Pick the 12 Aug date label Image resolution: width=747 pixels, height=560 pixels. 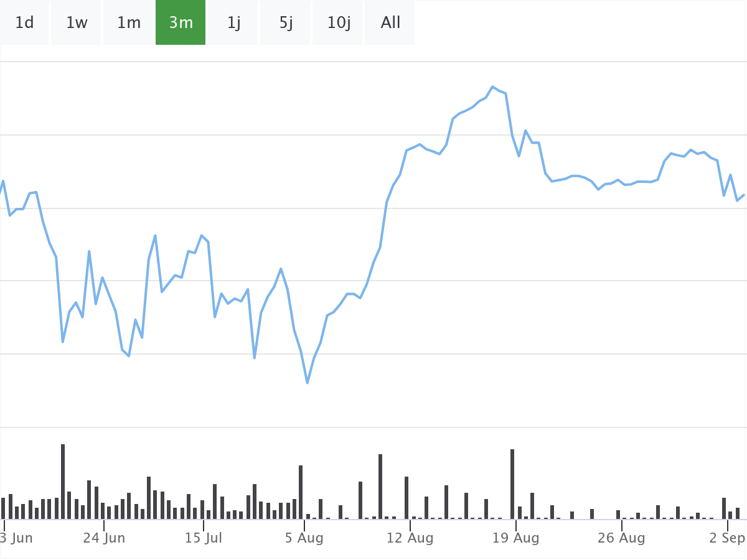click(x=410, y=538)
